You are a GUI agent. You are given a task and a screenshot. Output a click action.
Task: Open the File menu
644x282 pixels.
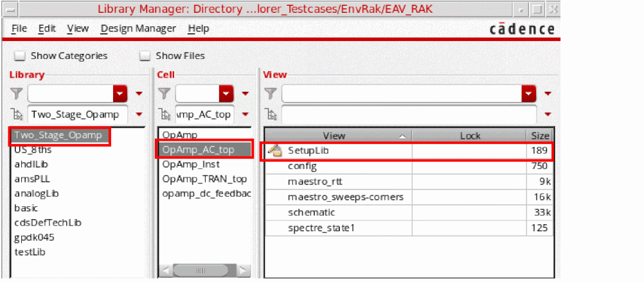pos(19,29)
